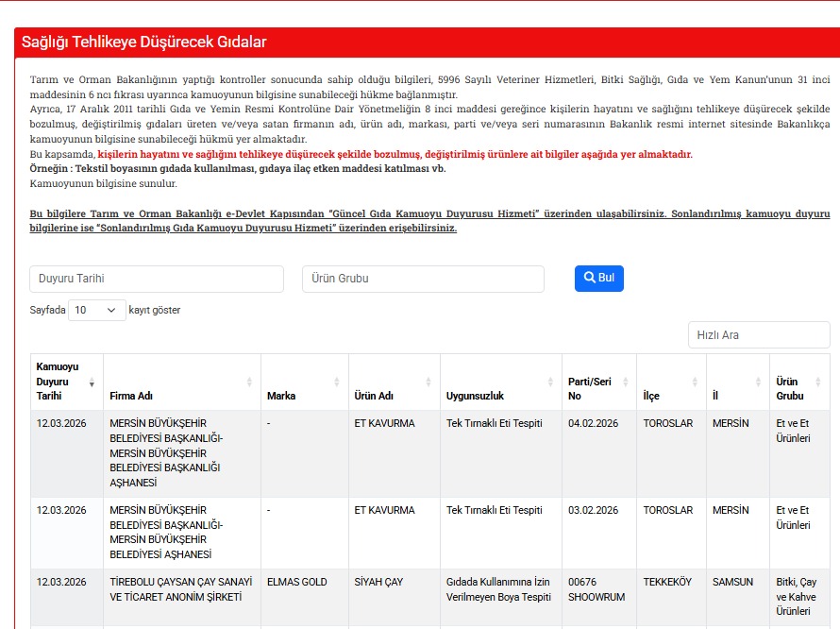Sort table by İl column
Viewport: 840px width, 629px height.
tap(737, 382)
